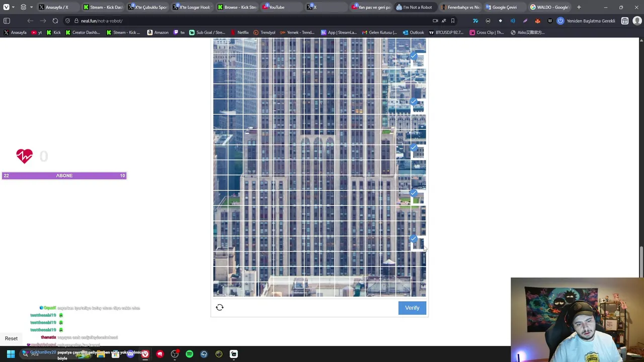Open the Windows Start menu
The height and width of the screenshot is (362, 644).
click(11, 354)
